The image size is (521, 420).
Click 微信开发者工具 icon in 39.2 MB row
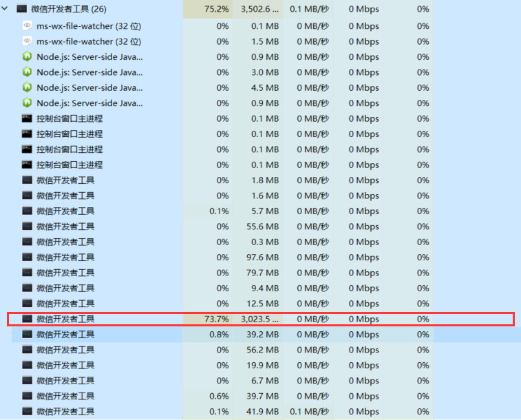tap(27, 334)
